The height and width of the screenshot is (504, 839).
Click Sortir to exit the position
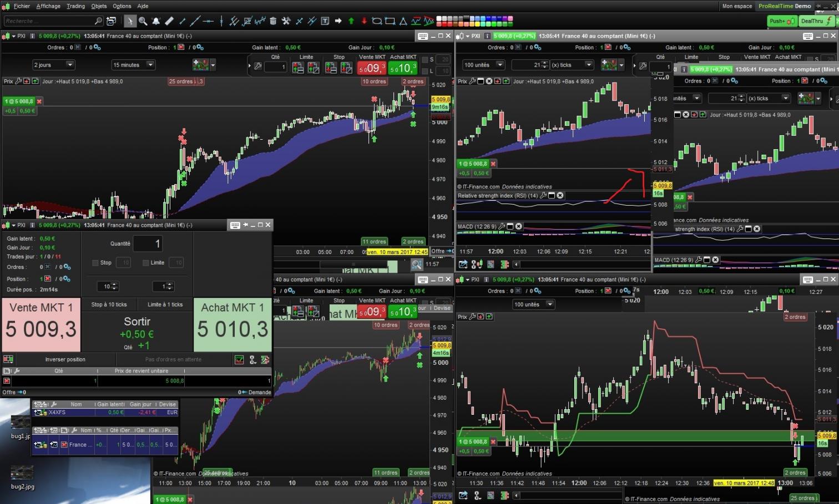pos(137,332)
